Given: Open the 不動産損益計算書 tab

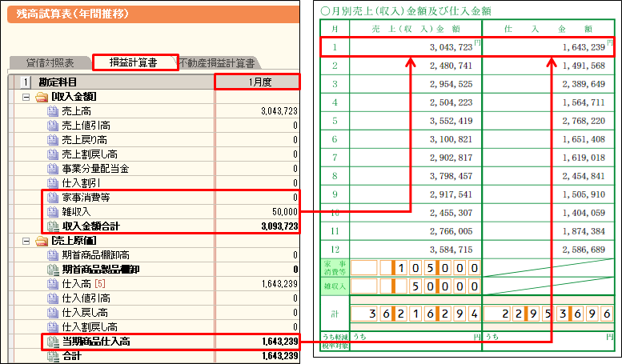Looking at the screenshot, I should coord(216,62).
